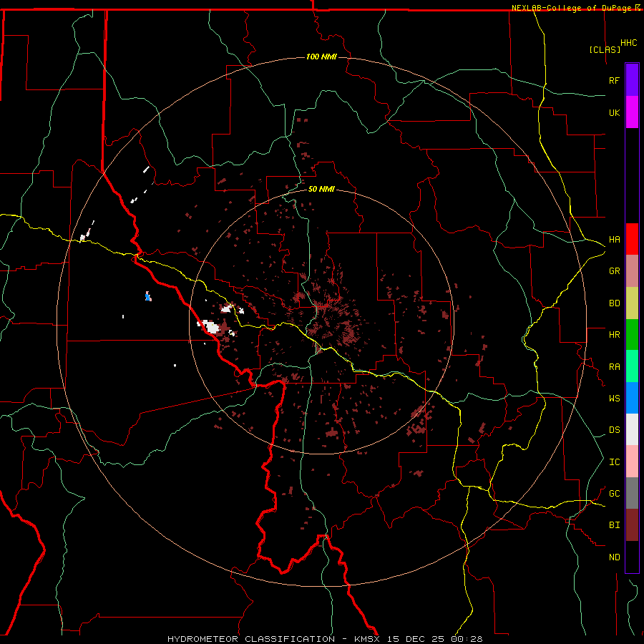Click the "UK" legend label
The image size is (644, 644).
click(x=615, y=112)
